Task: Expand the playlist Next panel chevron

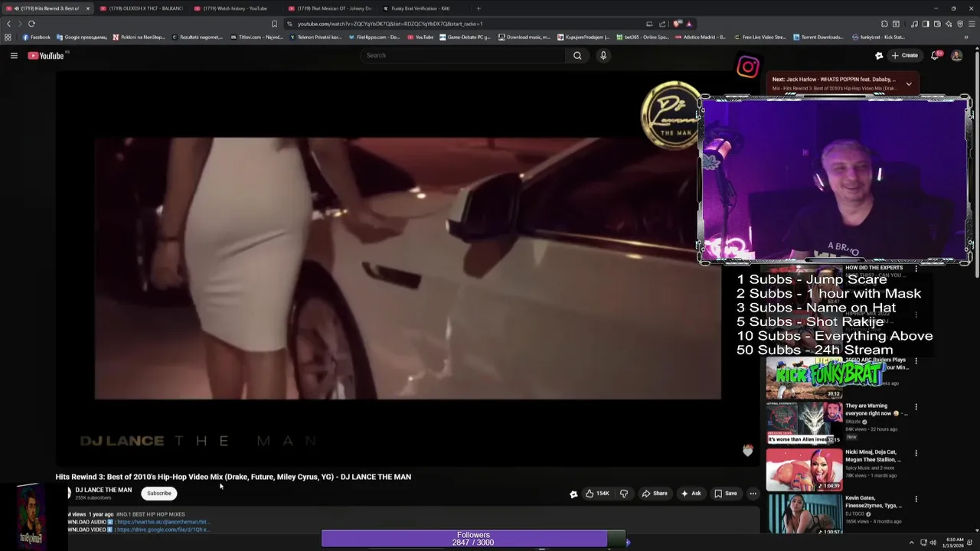Action: [x=909, y=83]
